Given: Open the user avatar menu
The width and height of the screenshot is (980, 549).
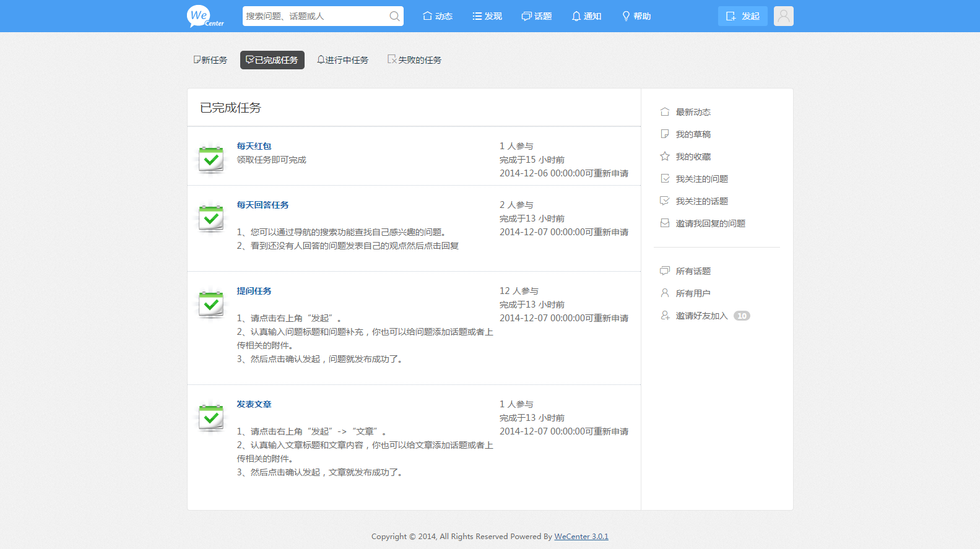Looking at the screenshot, I should pos(783,16).
